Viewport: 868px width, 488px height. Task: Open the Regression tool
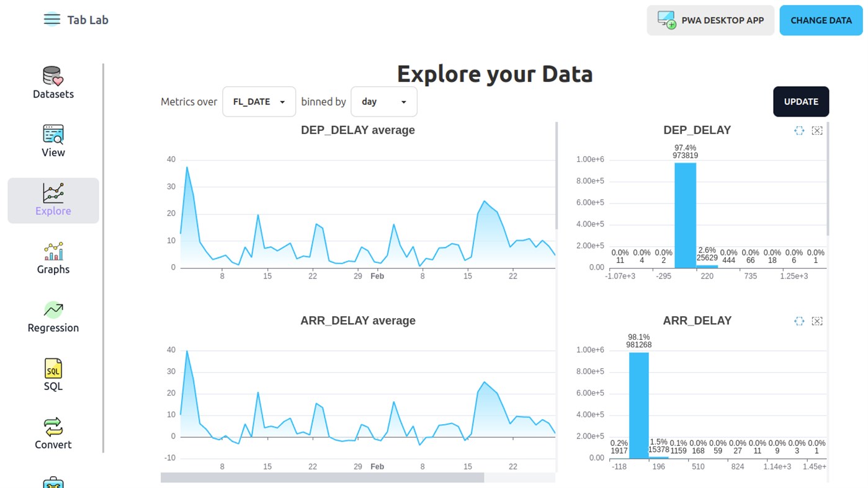click(53, 317)
